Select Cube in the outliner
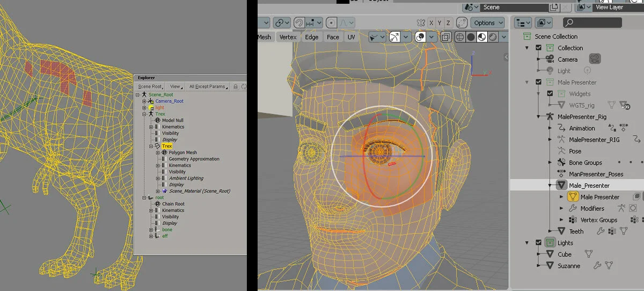Viewport: 644px width, 291px height. (x=565, y=254)
